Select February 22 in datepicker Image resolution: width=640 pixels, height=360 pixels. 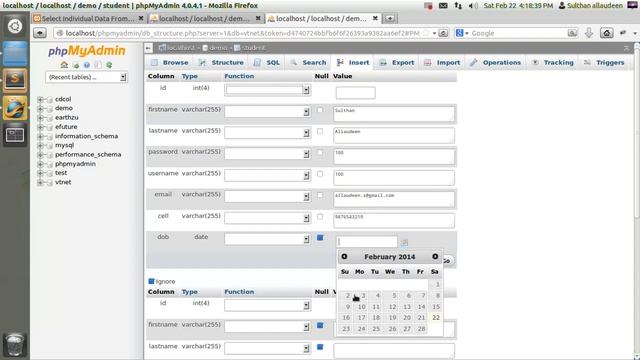[436, 318]
